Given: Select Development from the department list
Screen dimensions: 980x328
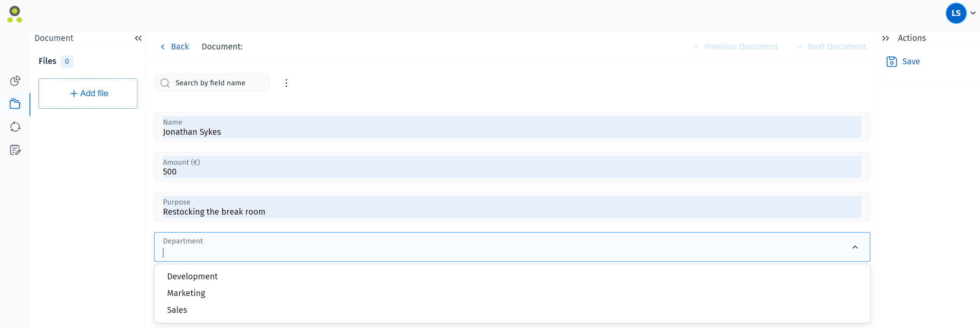Looking at the screenshot, I should 192,276.
